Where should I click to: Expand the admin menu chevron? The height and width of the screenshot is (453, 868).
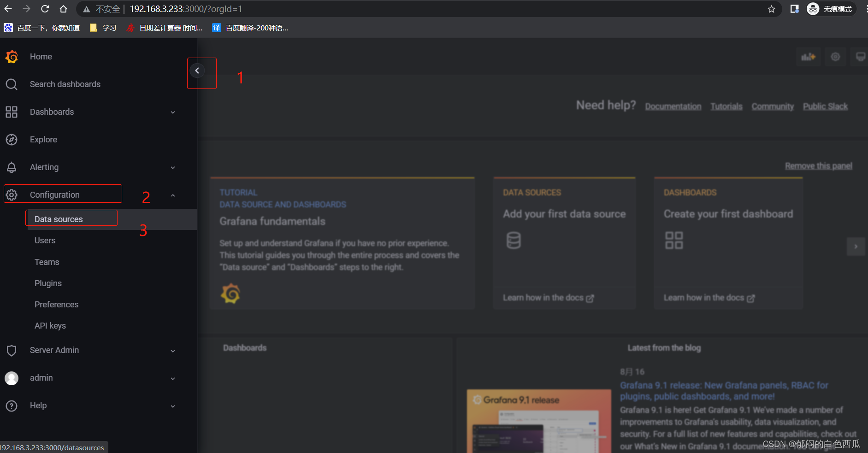pos(173,378)
